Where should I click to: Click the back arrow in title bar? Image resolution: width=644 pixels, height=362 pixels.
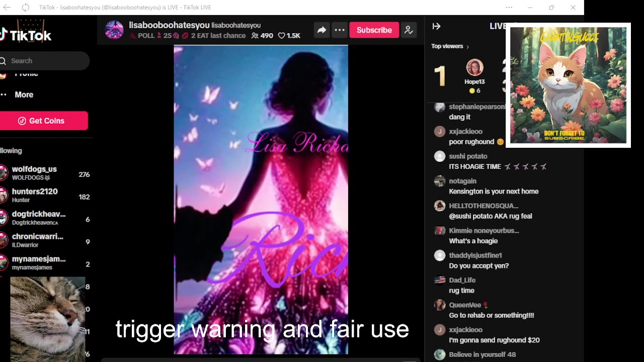tap(7, 8)
